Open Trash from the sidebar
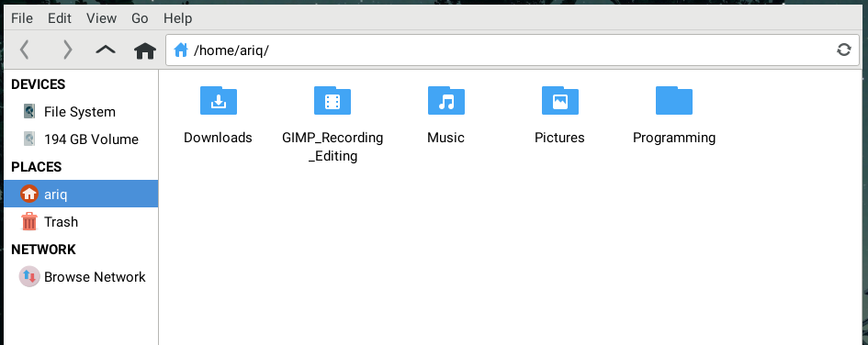This screenshot has width=868, height=345. (x=81, y=222)
